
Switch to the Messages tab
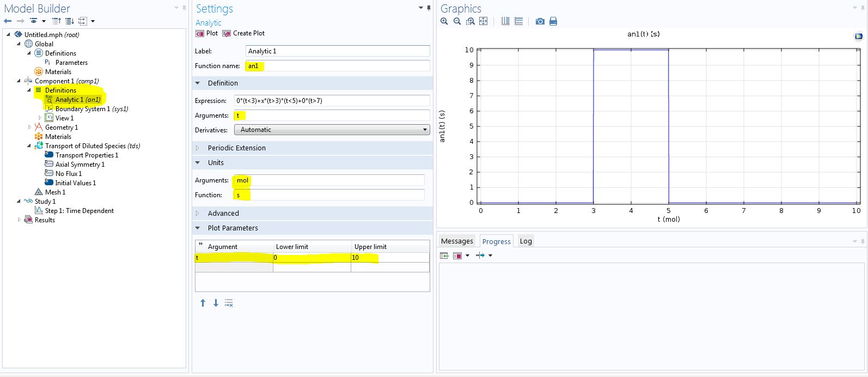pos(456,241)
